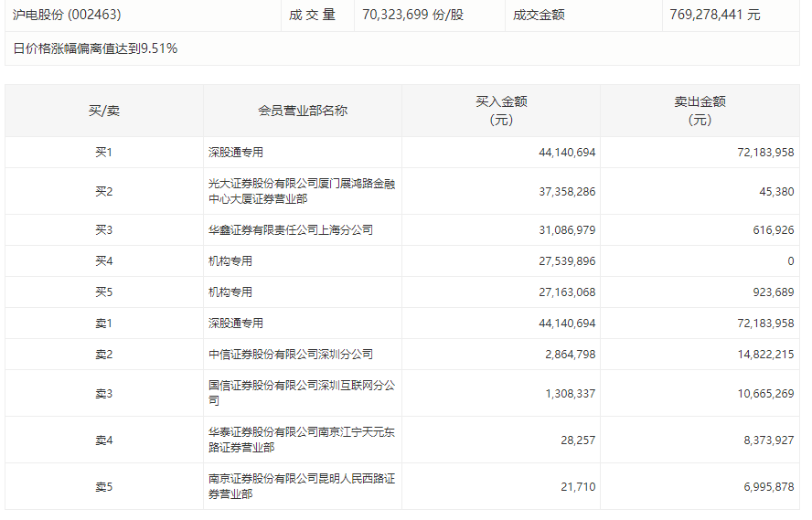Select the 卖3 row label
This screenshot has height=520, width=812.
[x=103, y=393]
